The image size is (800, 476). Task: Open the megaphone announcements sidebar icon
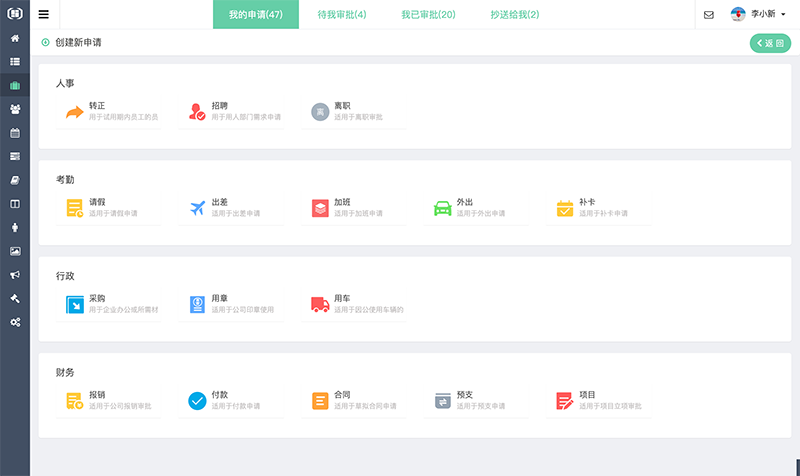click(x=15, y=275)
